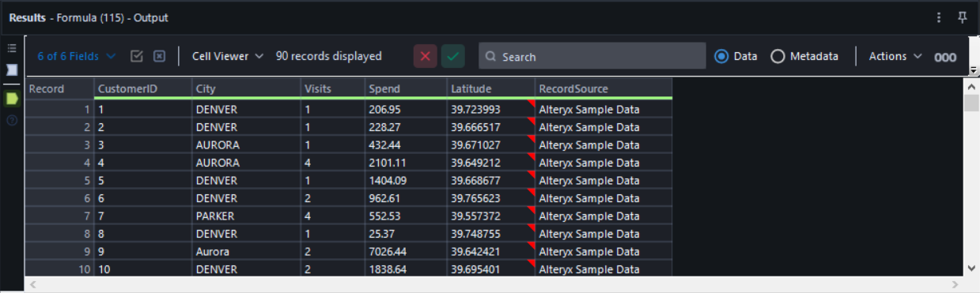
Task: Click the green checkmark apply button
Action: [453, 56]
